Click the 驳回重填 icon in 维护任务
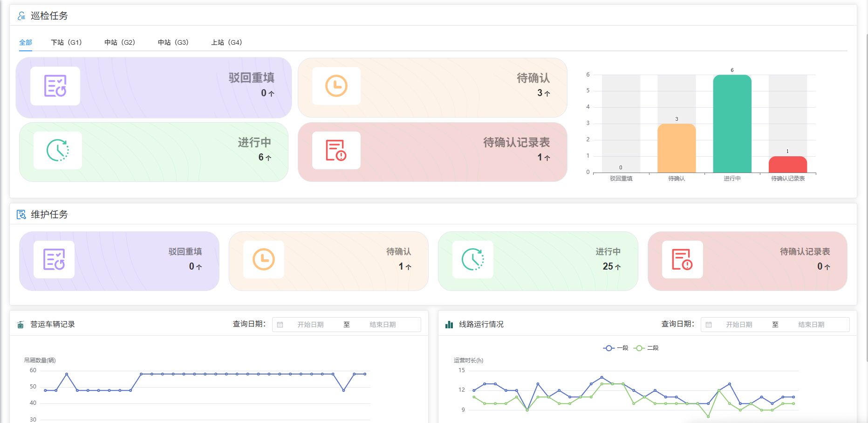This screenshot has height=423, width=868. [54, 259]
